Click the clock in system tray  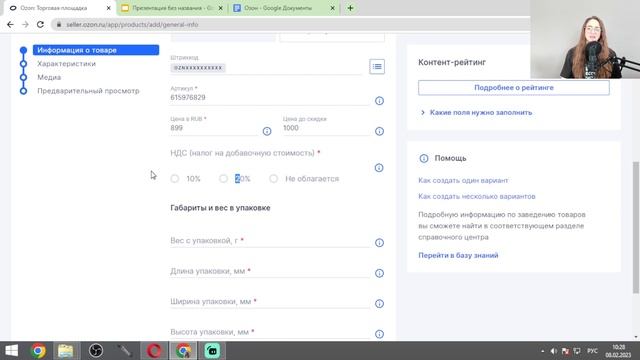(618, 351)
